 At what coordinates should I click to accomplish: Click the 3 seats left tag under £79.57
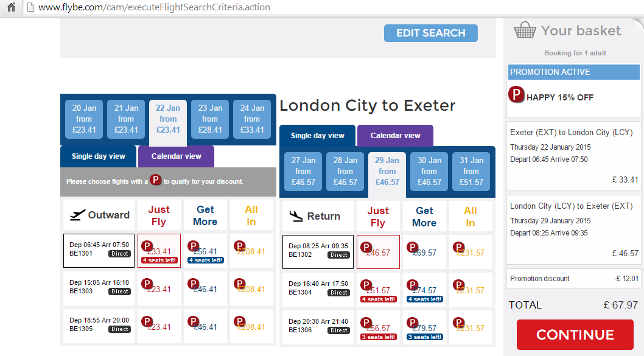[425, 337]
